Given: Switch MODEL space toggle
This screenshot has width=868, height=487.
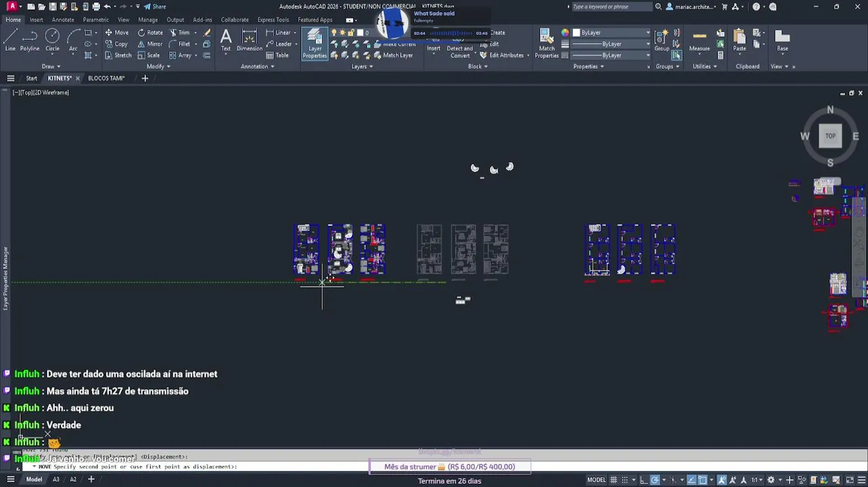Looking at the screenshot, I should (x=596, y=480).
